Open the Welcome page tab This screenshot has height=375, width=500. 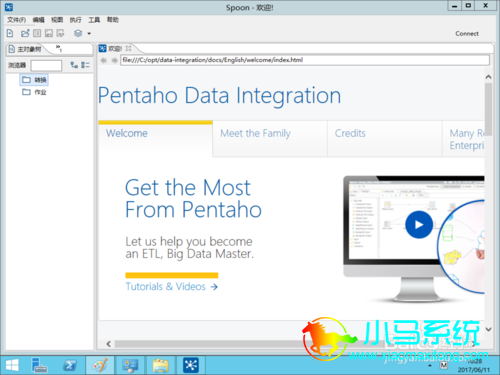point(155,138)
